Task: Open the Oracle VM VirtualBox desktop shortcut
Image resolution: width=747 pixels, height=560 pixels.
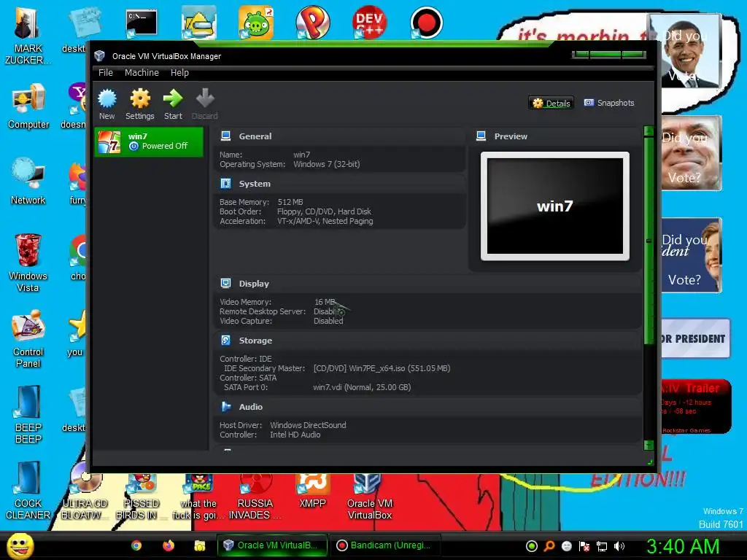Action: click(370, 496)
